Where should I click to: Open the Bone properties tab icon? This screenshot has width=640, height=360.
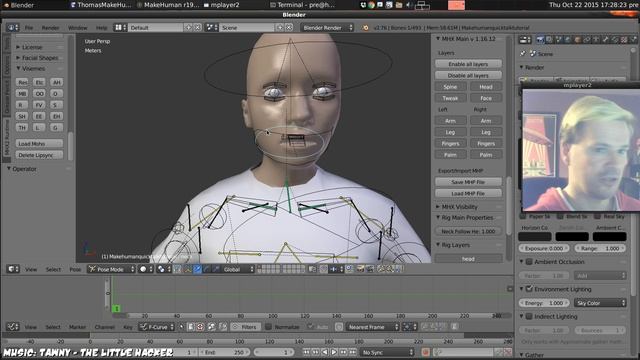606,40
